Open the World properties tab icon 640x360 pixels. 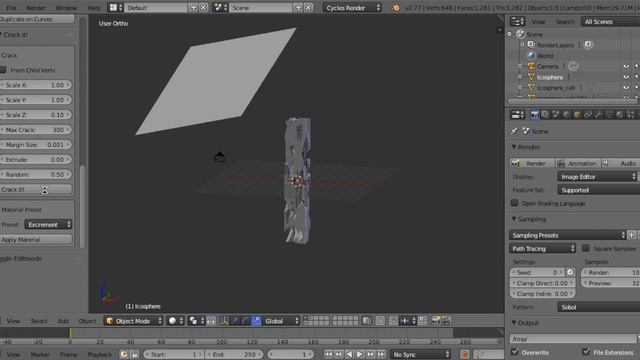coord(566,115)
